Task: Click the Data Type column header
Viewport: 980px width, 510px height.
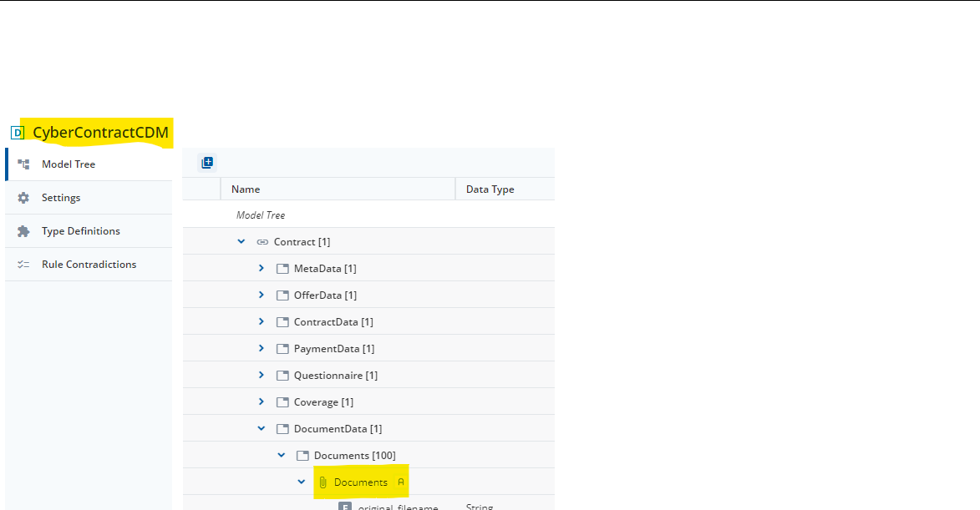Action: [x=505, y=189]
